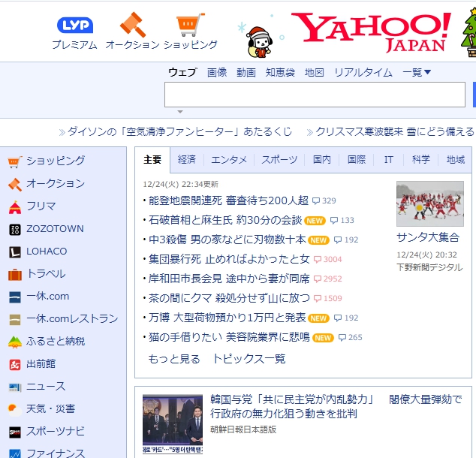Open the サンタ大集合 news thumbnail

(x=430, y=203)
